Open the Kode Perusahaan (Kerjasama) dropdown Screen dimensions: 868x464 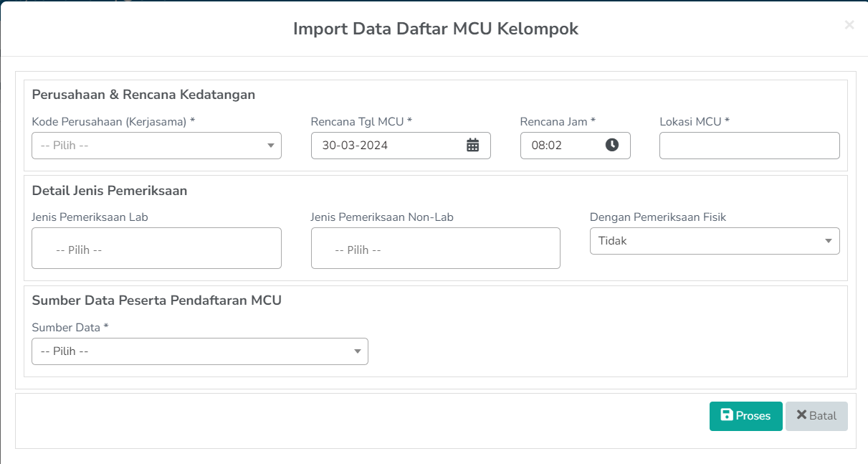[156, 145]
